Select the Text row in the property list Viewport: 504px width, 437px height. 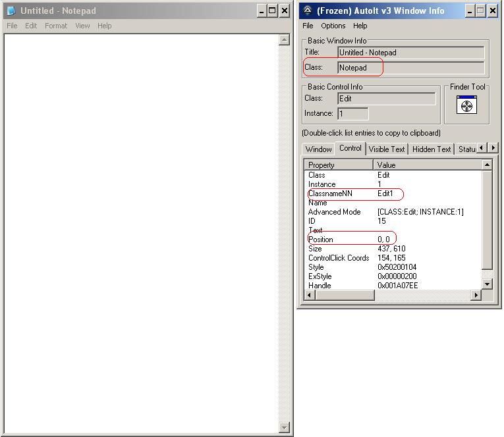[393, 230]
